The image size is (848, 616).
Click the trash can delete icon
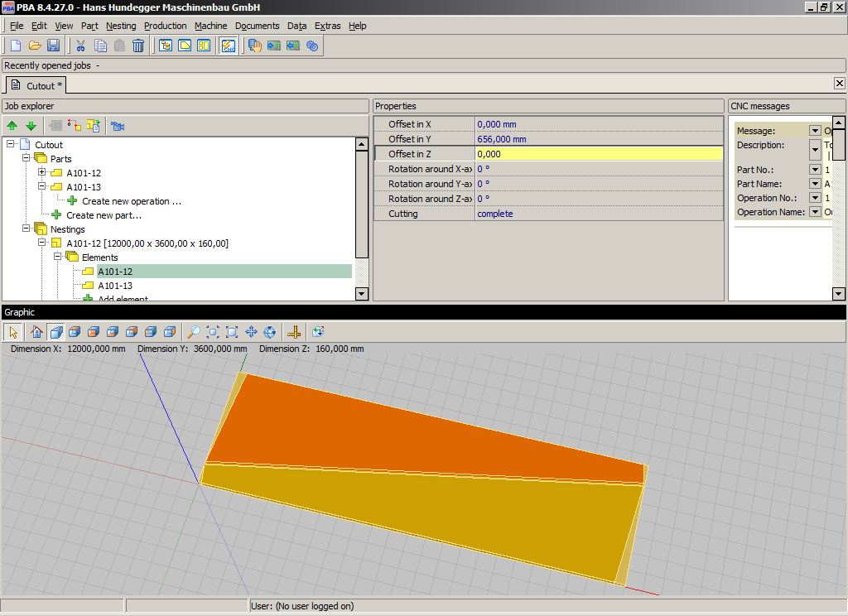(x=138, y=46)
